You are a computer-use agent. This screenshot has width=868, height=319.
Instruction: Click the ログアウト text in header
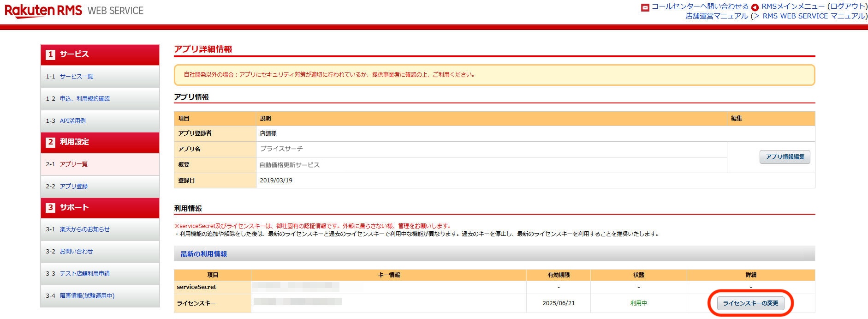(847, 6)
